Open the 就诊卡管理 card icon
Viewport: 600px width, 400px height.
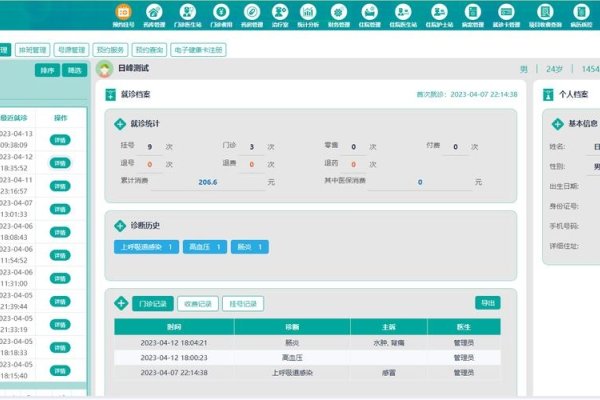point(506,12)
